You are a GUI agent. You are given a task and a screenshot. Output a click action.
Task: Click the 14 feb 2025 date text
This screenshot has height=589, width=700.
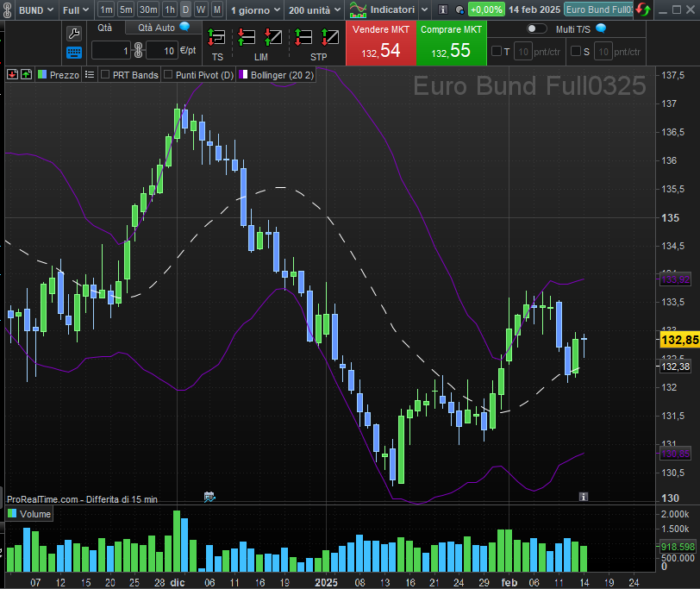click(534, 9)
